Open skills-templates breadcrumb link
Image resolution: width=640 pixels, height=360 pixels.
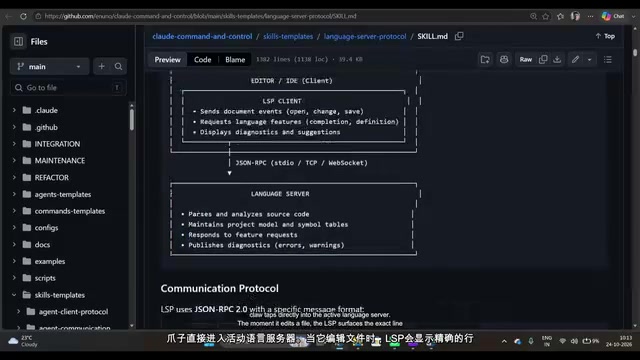(x=288, y=36)
